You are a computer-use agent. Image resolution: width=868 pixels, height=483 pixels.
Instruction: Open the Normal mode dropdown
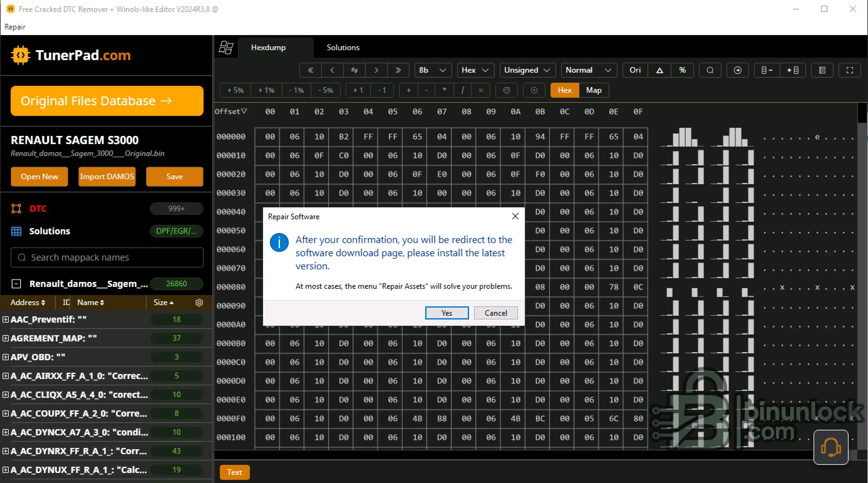tap(589, 70)
